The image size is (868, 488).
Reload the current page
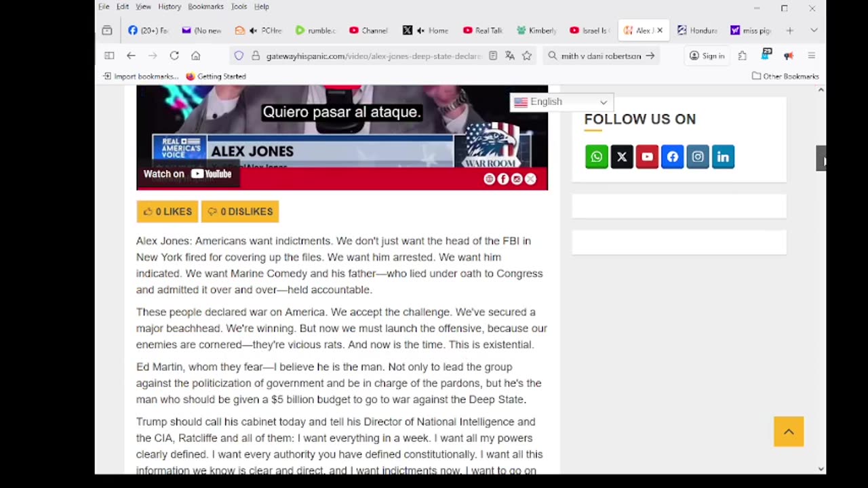tap(174, 56)
